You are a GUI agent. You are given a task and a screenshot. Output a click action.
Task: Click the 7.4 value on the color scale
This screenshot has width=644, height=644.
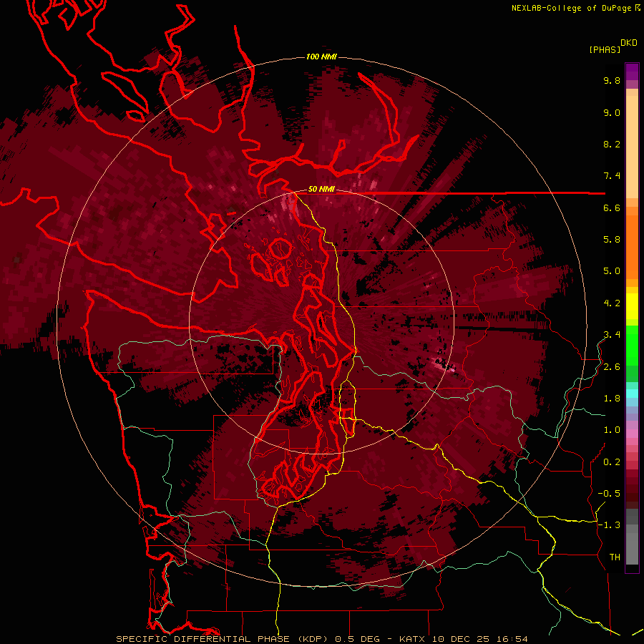(612, 176)
